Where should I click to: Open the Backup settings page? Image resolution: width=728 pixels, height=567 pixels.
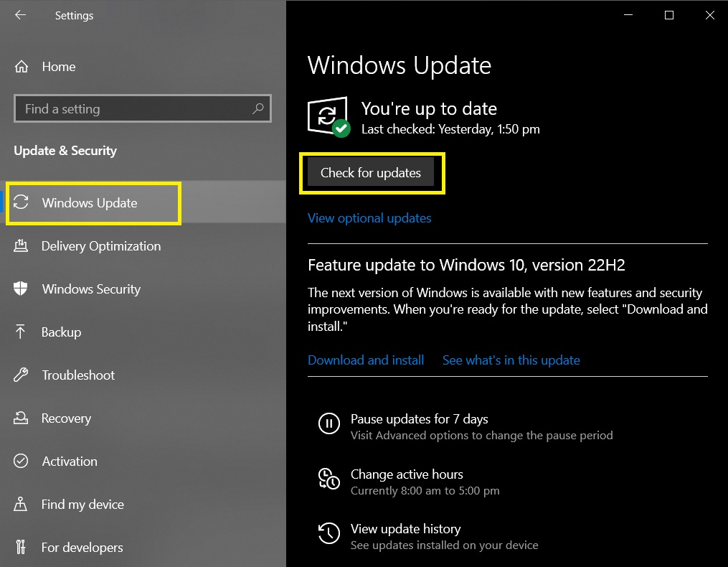[143, 332]
